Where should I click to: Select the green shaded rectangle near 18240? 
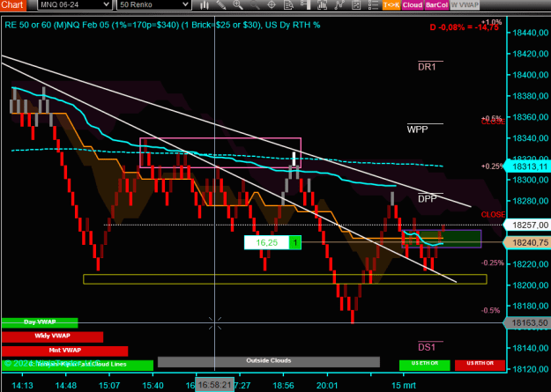(442, 239)
